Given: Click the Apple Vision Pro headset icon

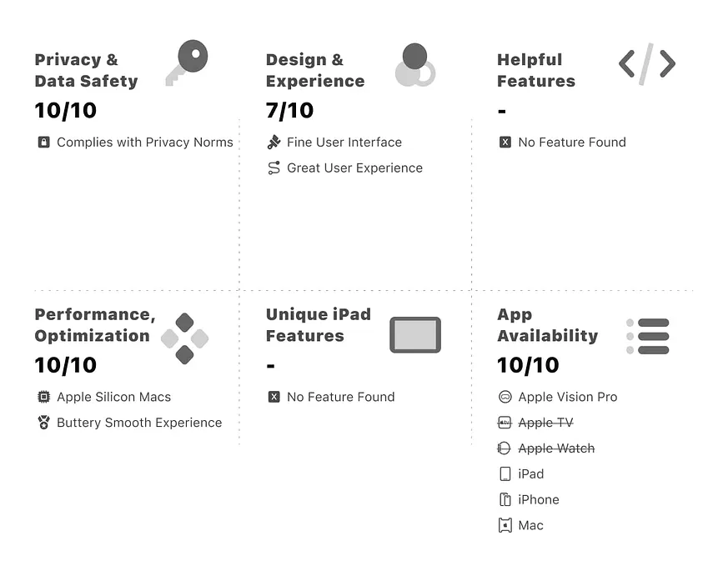Looking at the screenshot, I should [x=505, y=397].
